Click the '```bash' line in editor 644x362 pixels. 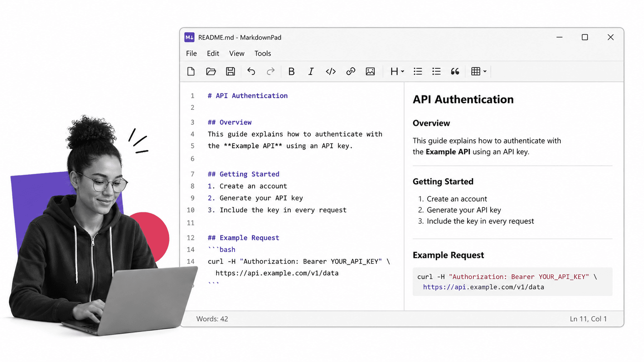tap(221, 250)
